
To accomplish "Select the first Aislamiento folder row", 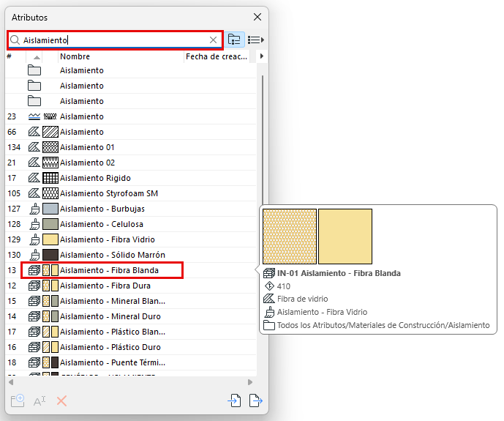I will coord(131,70).
